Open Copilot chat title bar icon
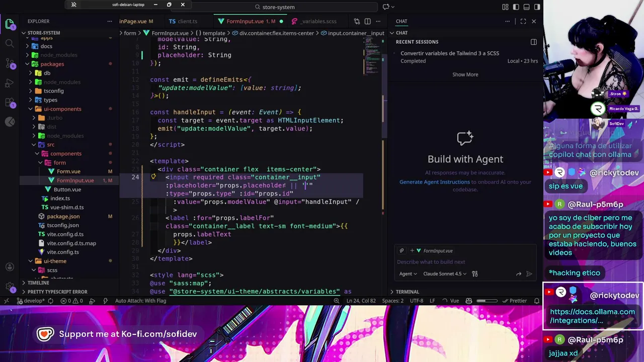 (x=386, y=7)
